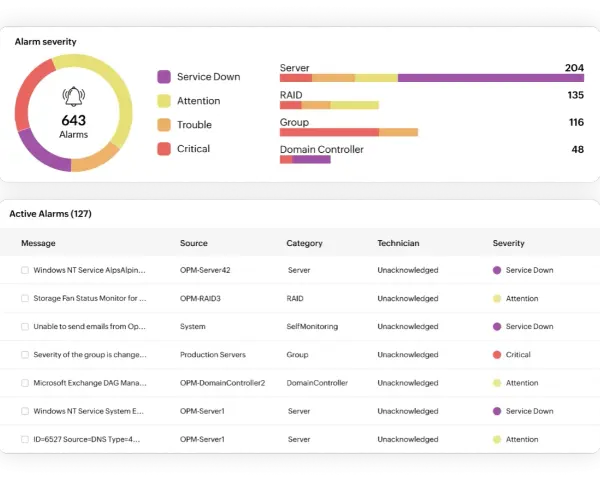Click the RAID bar count 135
This screenshot has height=480, width=600.
point(576,95)
